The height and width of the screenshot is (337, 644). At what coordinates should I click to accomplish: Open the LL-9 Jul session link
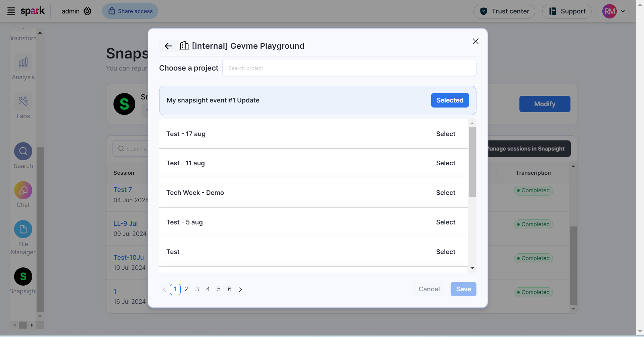(x=126, y=223)
